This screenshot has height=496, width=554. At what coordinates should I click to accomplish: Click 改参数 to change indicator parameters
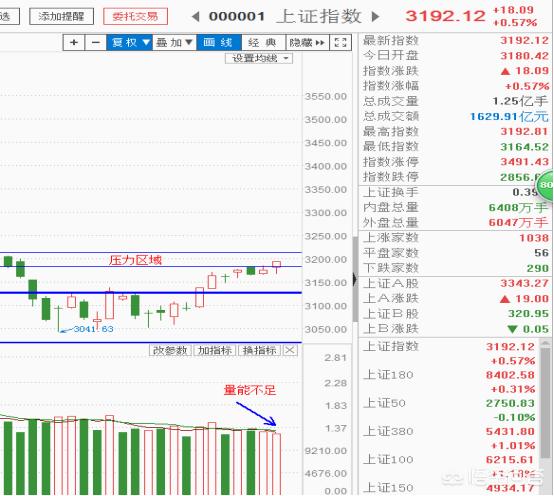[170, 350]
